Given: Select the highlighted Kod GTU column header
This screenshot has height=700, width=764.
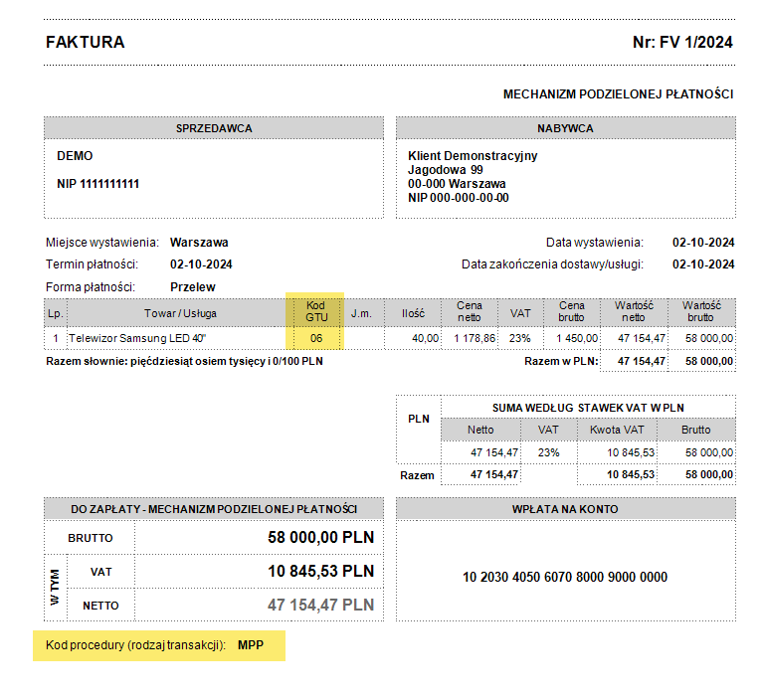Looking at the screenshot, I should [316, 312].
